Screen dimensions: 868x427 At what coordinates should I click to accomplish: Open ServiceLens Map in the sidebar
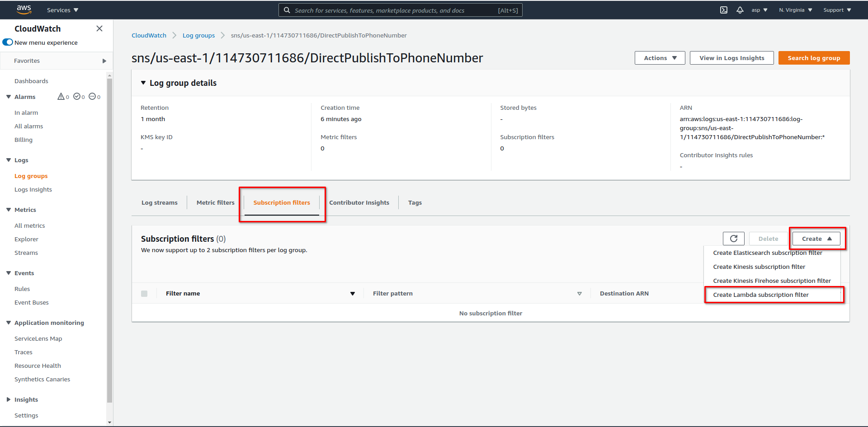click(x=38, y=338)
